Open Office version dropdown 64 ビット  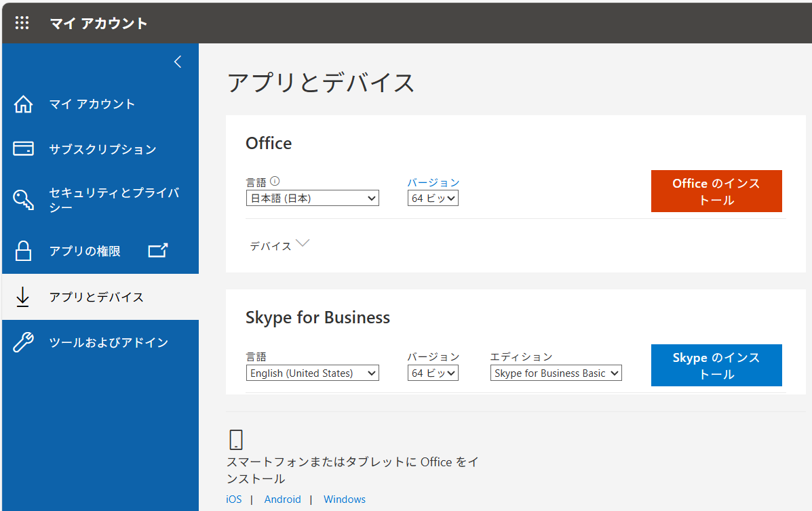pos(433,198)
